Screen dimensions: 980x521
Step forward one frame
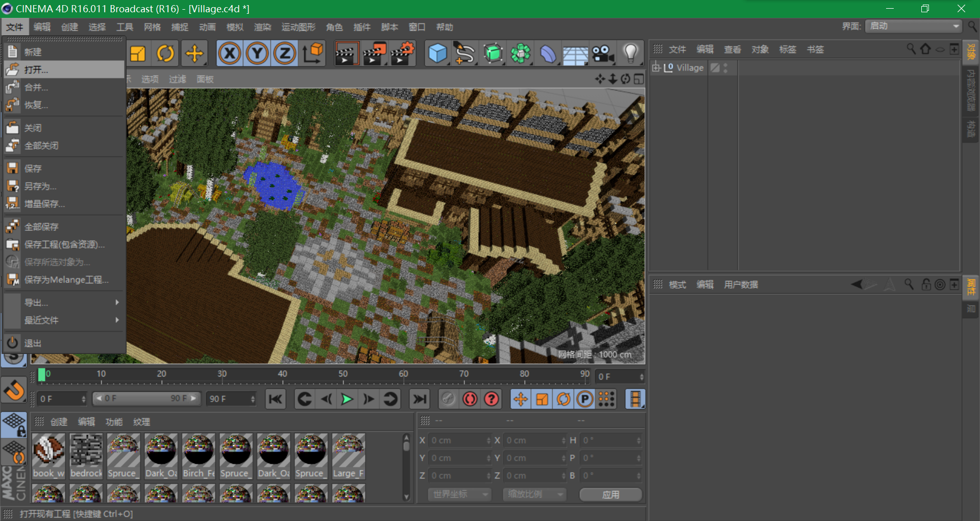click(369, 399)
